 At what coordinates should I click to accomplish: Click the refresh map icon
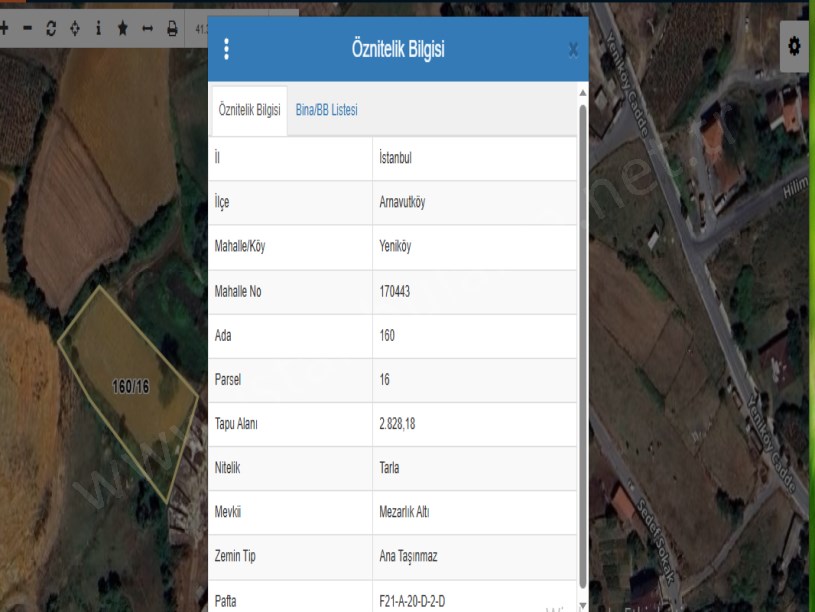(51, 28)
